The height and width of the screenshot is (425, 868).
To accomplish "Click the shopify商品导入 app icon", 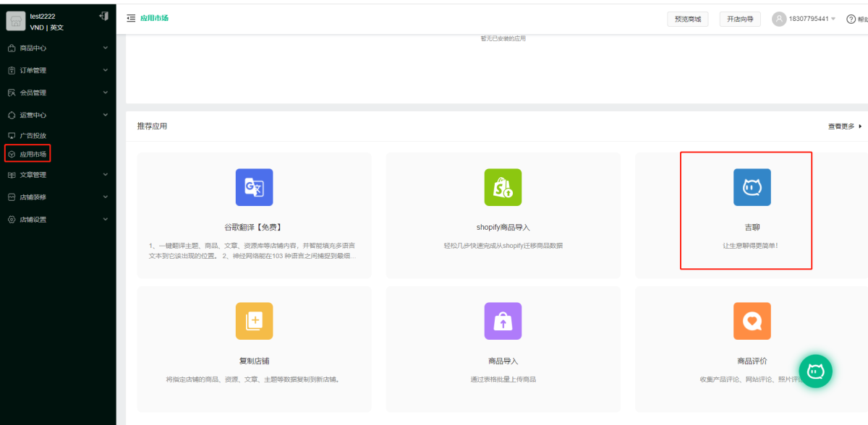I will [503, 187].
